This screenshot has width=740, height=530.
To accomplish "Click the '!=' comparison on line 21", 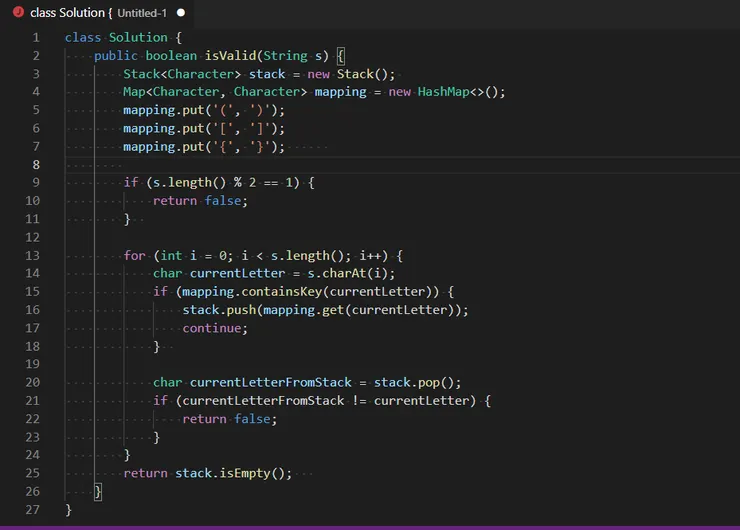I will [359, 401].
